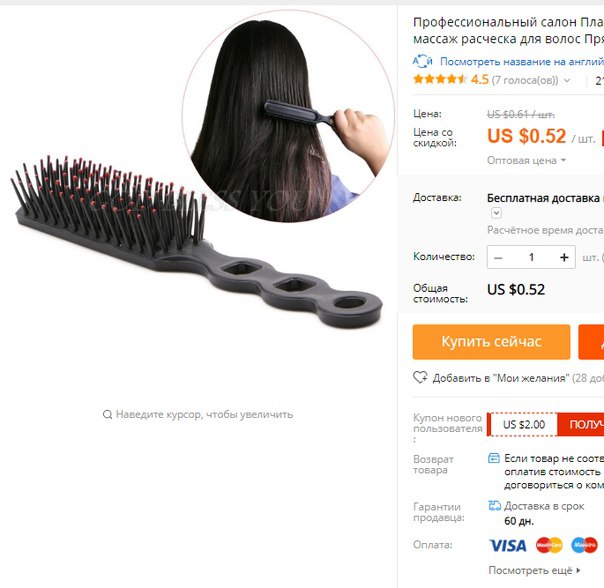Viewport: 604px width, 588px height.
Task: Open Посмотреть ещё payment options
Action: tap(534, 570)
